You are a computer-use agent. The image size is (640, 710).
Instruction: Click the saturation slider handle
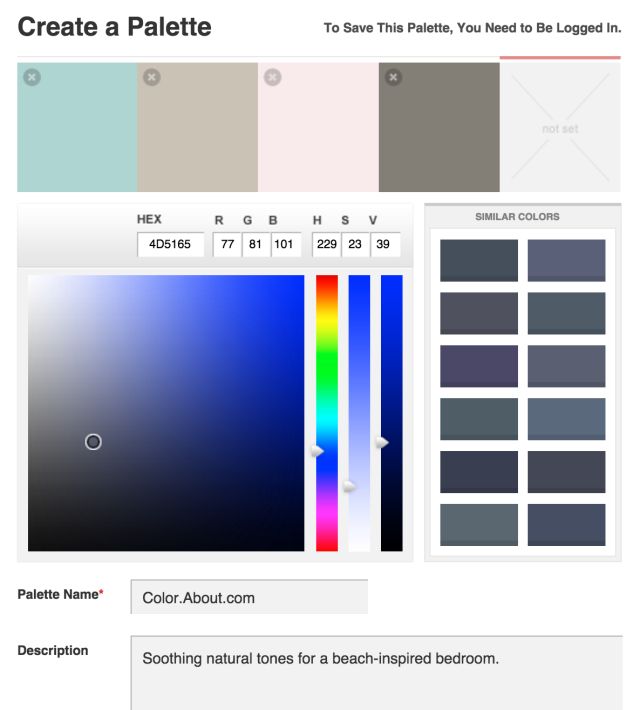[350, 487]
